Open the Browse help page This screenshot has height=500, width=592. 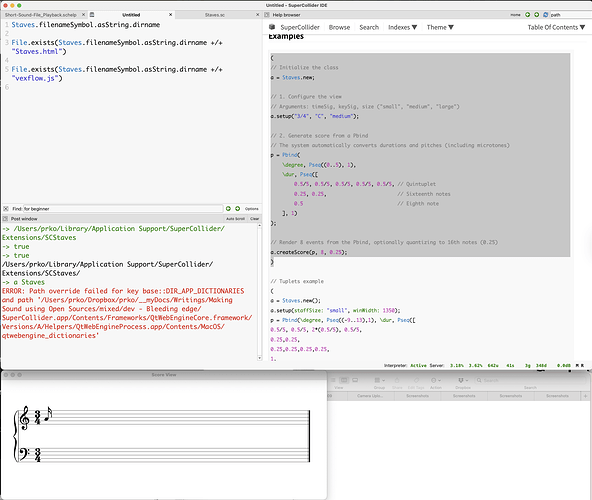339,27
